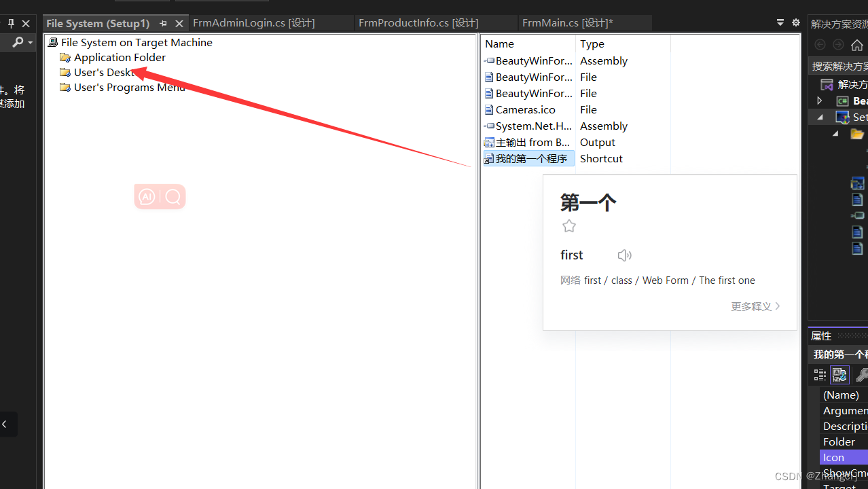Switch Properties to Categorized view
The image size is (868, 489).
pos(820,375)
